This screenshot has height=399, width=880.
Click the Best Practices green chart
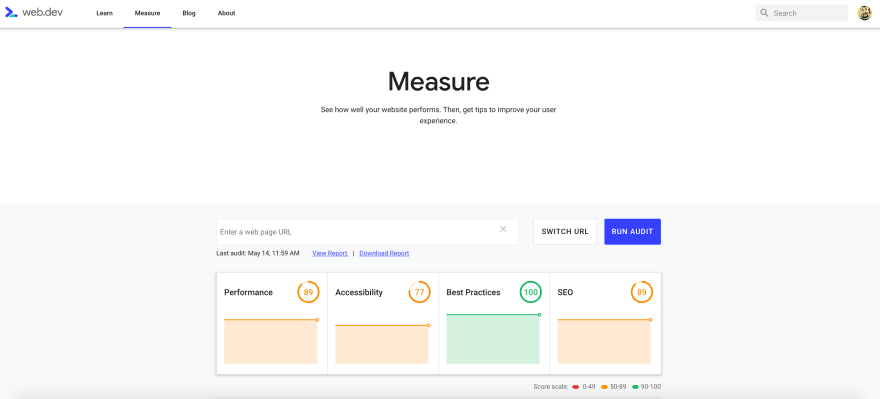493,339
